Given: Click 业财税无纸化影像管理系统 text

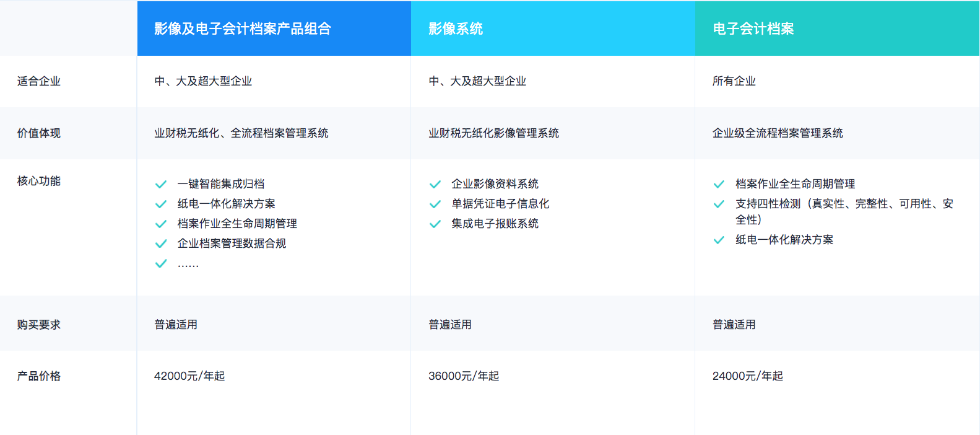Looking at the screenshot, I should point(493,133).
